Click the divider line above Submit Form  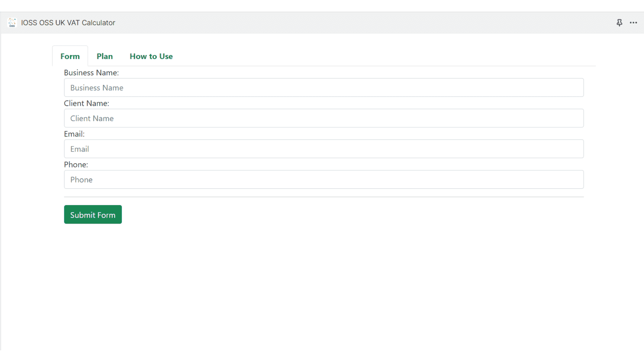coord(324,197)
